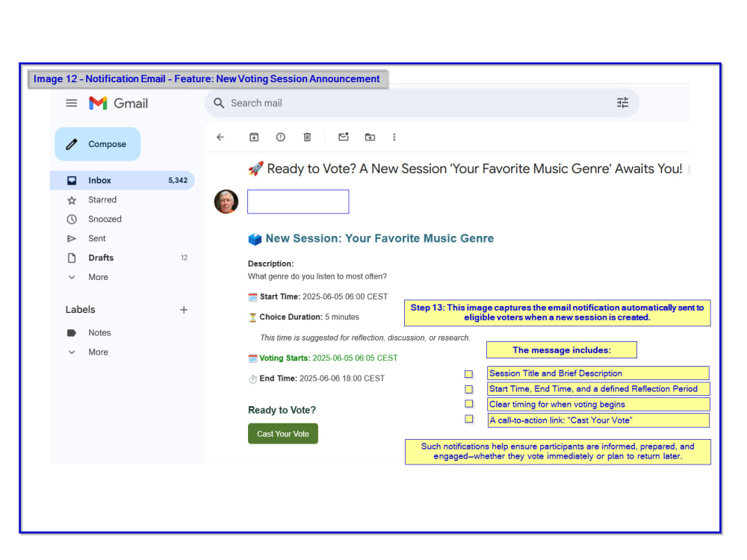Image resolution: width=747 pixels, height=560 pixels.
Task: Click the search magnifier icon
Action: 219,103
